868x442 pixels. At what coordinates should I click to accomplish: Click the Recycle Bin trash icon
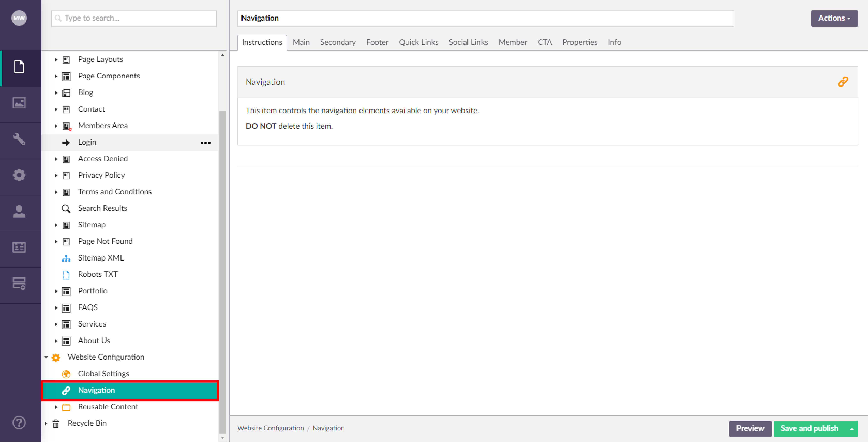56,423
